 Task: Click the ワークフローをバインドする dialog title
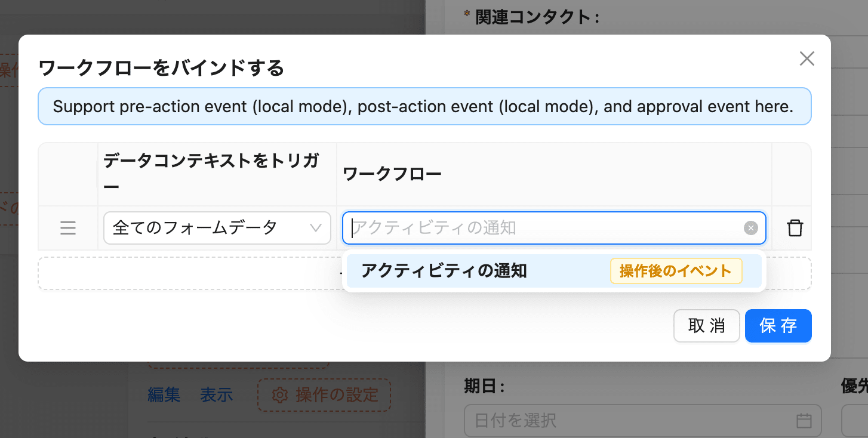(x=161, y=68)
